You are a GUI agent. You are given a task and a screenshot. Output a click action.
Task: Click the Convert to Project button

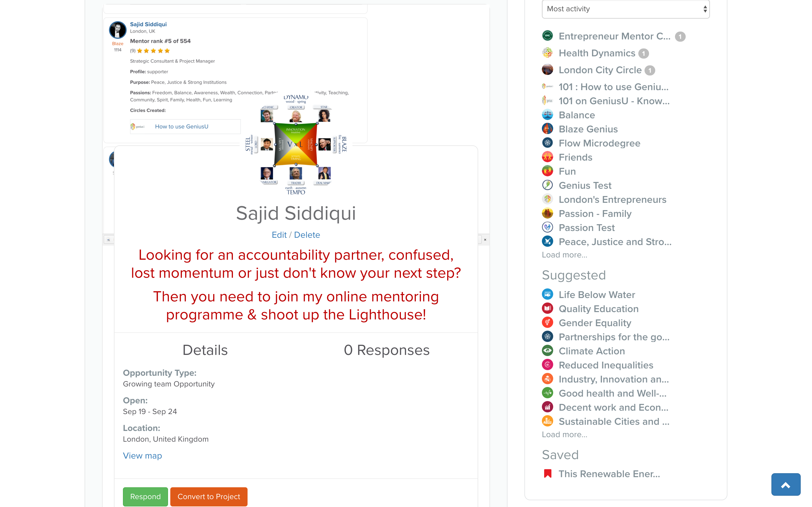click(x=209, y=497)
